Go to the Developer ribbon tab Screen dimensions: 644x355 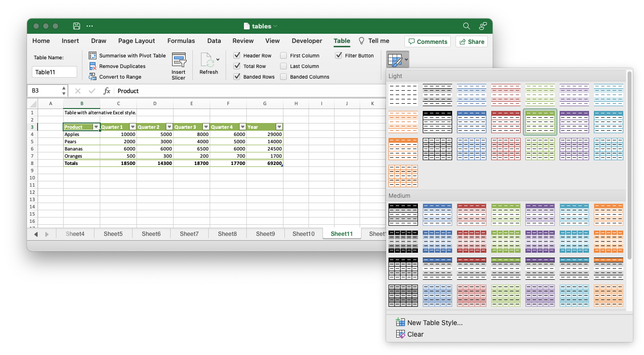tap(307, 41)
